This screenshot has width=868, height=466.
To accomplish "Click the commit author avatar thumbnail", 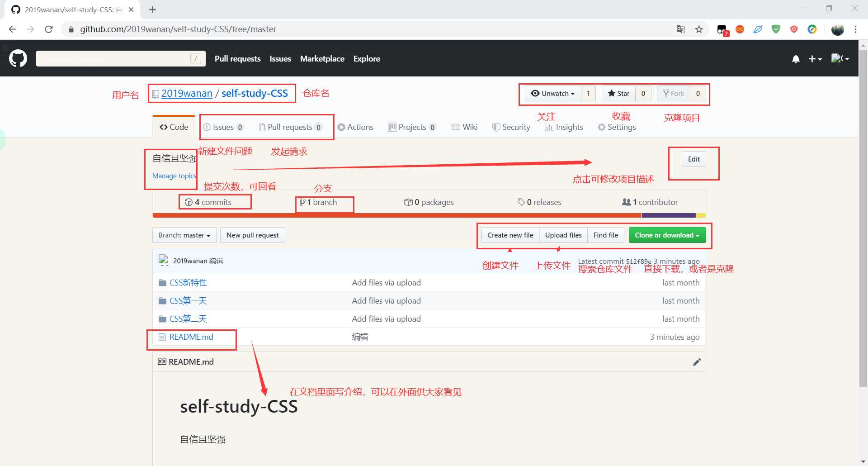I will [163, 260].
